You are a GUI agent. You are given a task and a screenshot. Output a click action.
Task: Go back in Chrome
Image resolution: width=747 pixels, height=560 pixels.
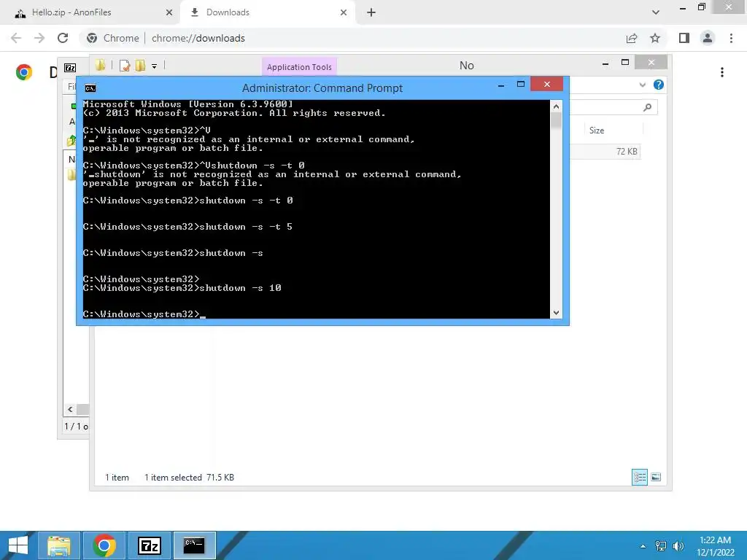pyautogui.click(x=16, y=38)
